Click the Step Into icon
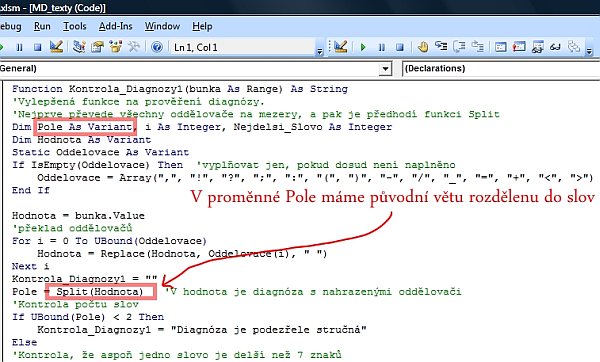 [441, 47]
